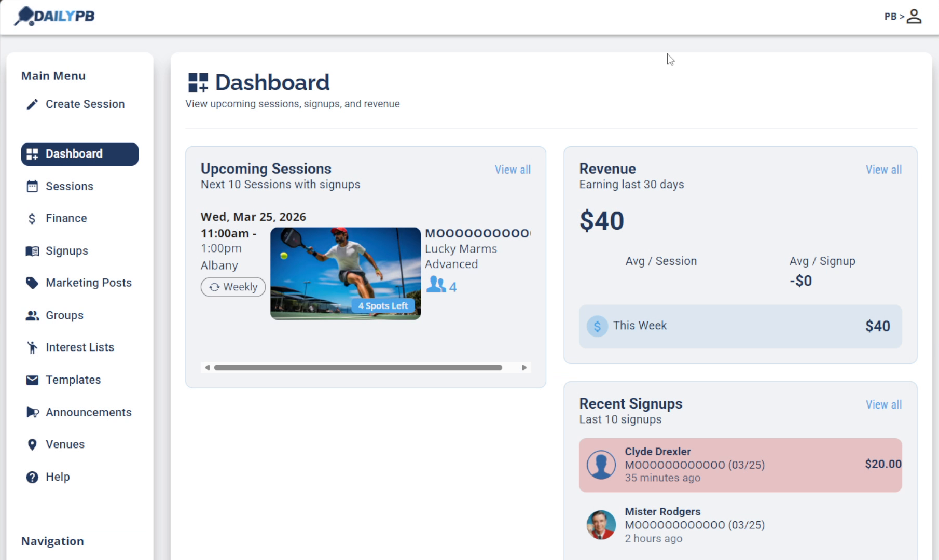Click the 4 Spots Left badge
The image size is (939, 560).
click(x=383, y=306)
